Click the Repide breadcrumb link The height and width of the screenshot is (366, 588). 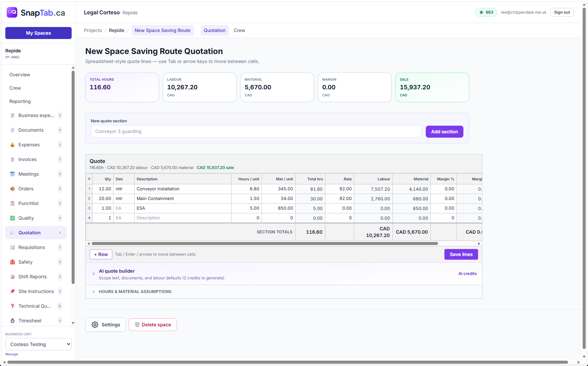coord(117,30)
